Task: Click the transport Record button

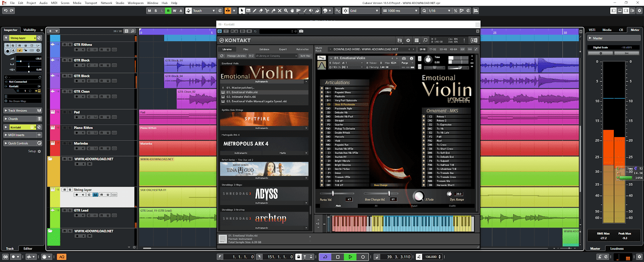Action: (363, 257)
